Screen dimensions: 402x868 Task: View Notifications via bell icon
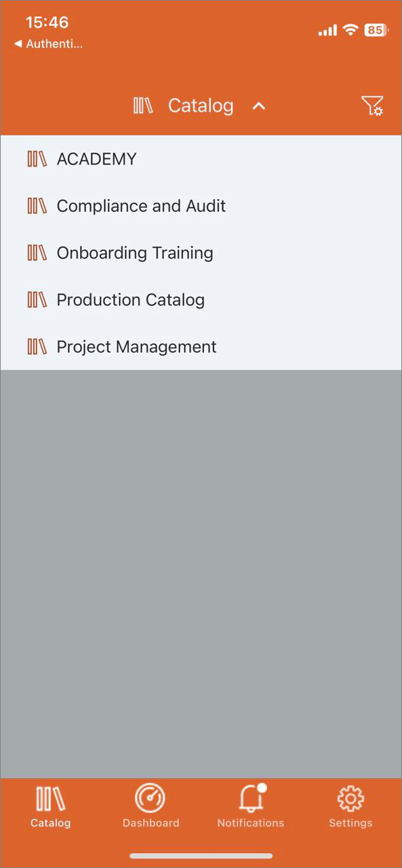251,807
